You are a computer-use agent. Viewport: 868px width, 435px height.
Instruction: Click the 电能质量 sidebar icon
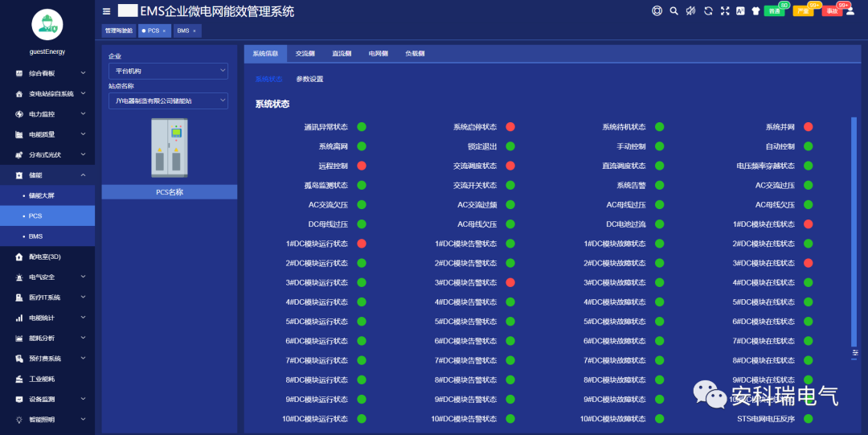[x=18, y=134]
